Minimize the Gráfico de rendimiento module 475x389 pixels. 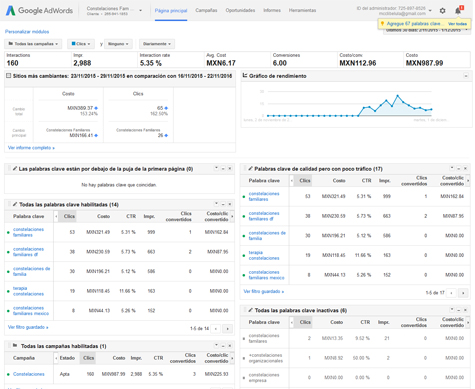point(466,76)
